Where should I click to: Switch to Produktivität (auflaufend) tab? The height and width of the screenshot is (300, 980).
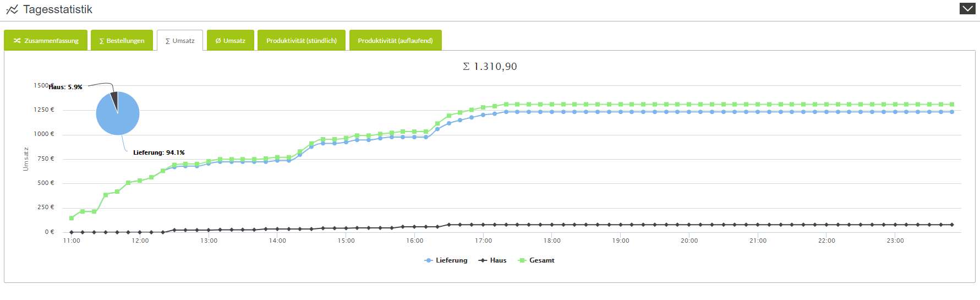point(395,40)
